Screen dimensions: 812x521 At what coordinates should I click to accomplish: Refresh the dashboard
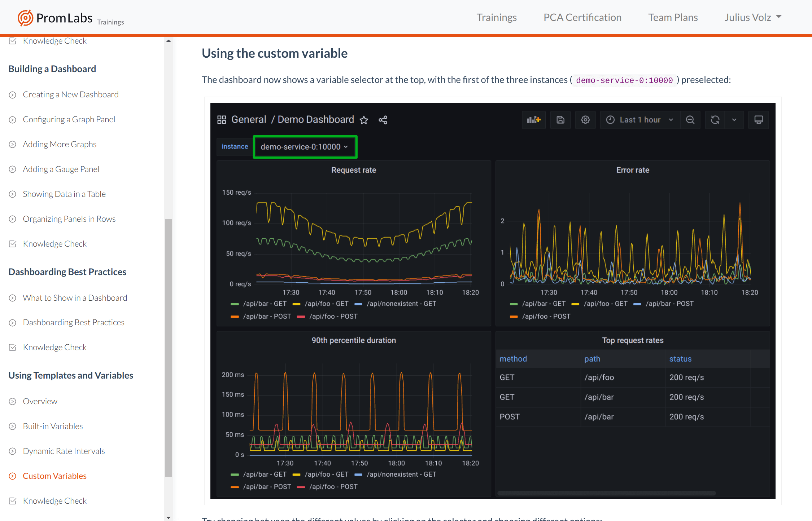pyautogui.click(x=715, y=120)
